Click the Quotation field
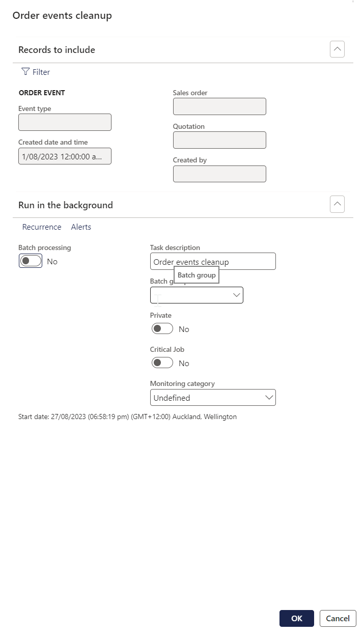The image size is (364, 637). tap(219, 140)
